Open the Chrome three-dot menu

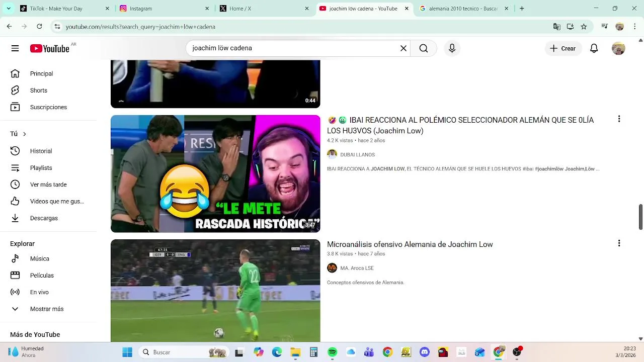(x=634, y=27)
